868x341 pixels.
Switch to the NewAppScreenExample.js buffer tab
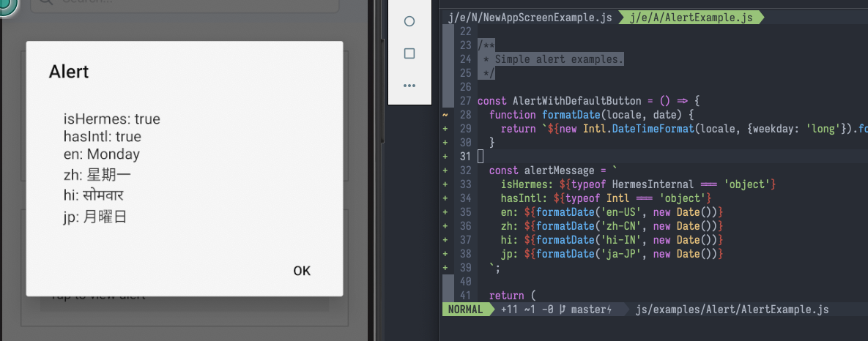[x=530, y=18]
